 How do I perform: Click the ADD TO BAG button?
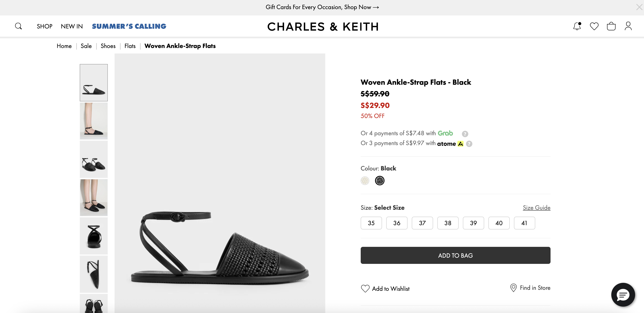[x=455, y=255]
